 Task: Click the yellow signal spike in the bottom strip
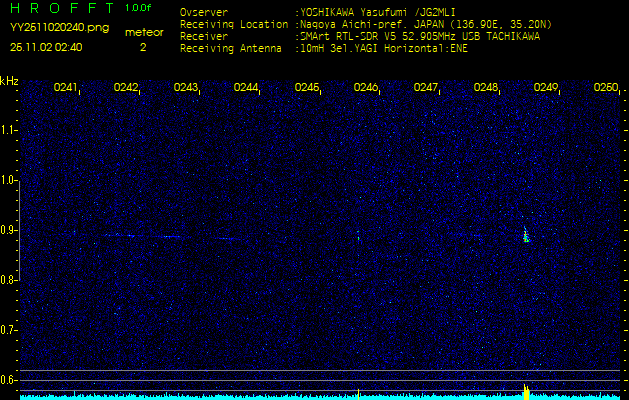[x=526, y=391]
